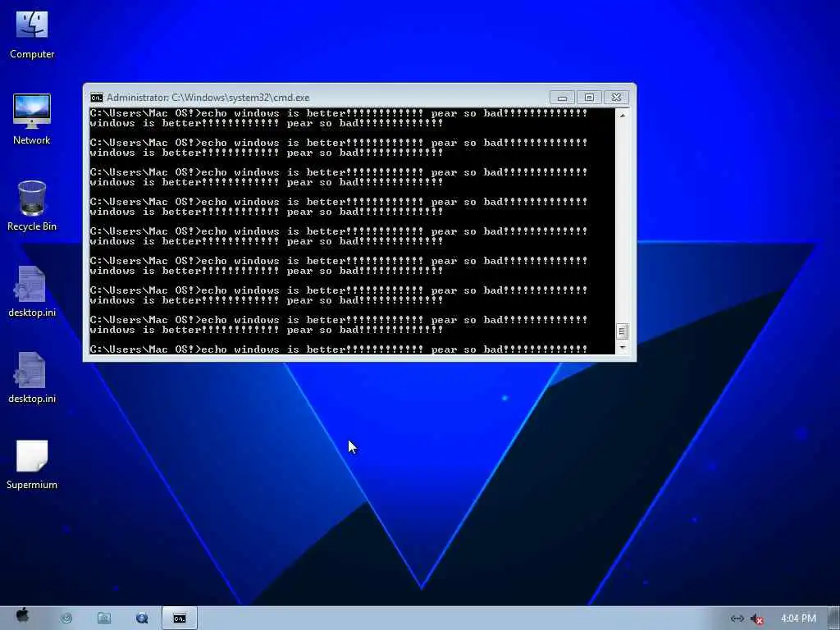Open the file explorer taskbar icon
840x630 pixels.
(x=104, y=619)
